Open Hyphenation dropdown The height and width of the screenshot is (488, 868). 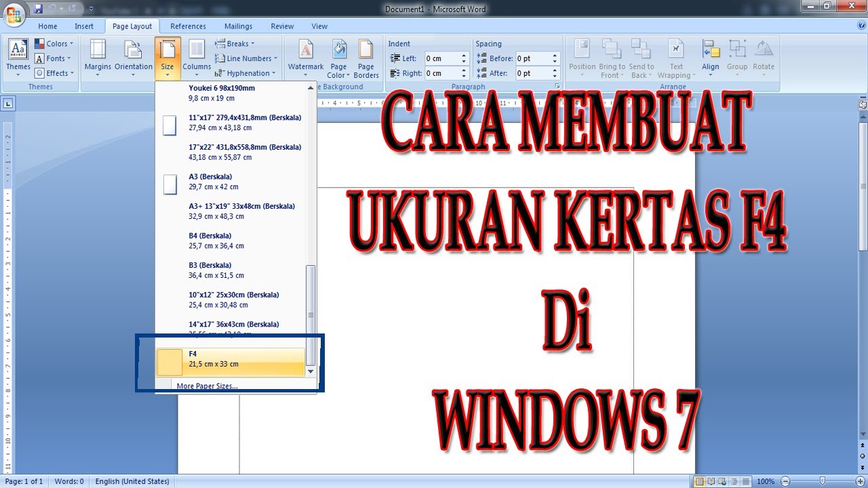point(245,73)
